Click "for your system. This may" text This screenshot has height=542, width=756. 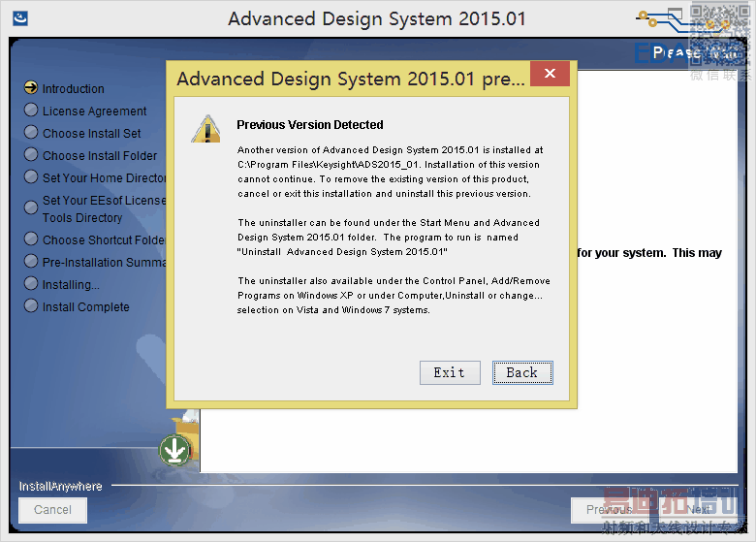649,253
